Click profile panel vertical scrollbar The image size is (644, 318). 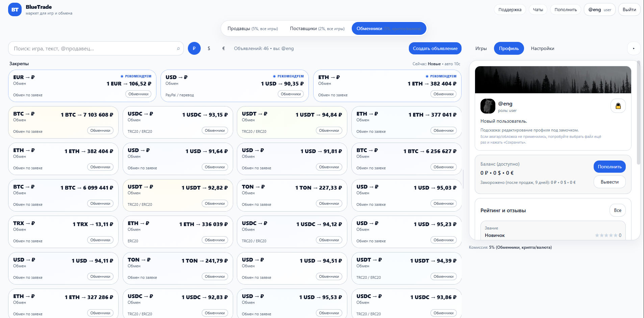[x=638, y=113]
